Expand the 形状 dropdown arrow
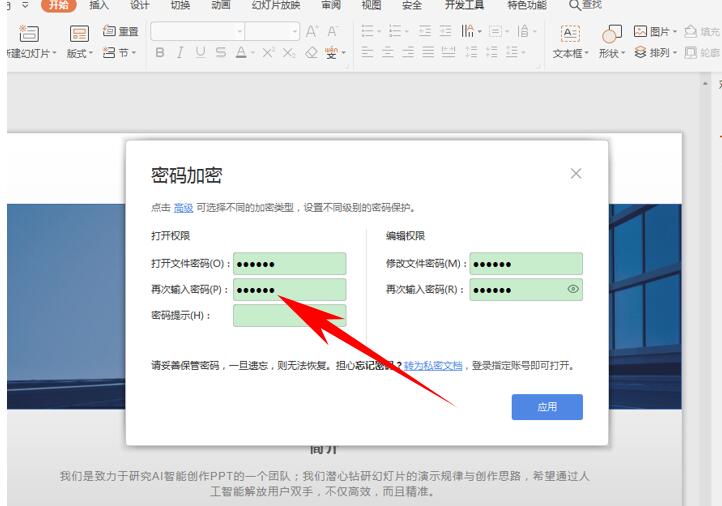This screenshot has height=506, width=722. coord(623,53)
